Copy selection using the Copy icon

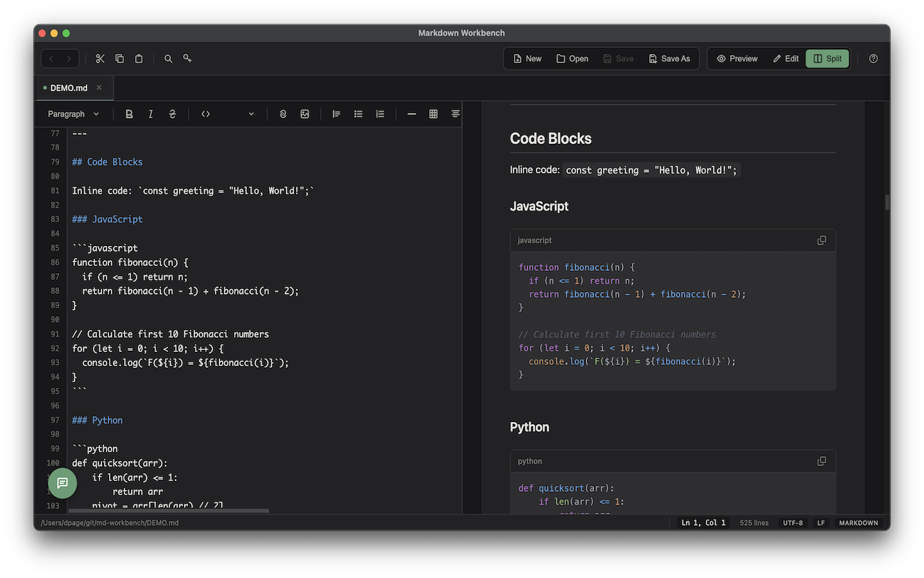[119, 58]
